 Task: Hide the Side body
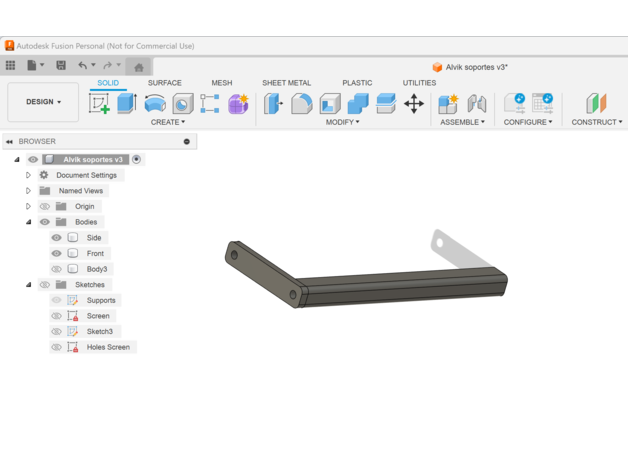pyautogui.click(x=57, y=238)
